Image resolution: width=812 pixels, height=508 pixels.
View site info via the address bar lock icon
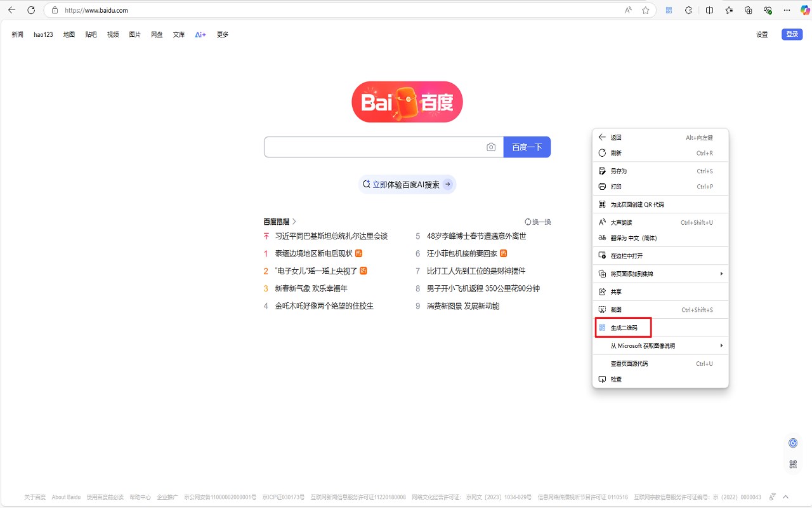55,10
